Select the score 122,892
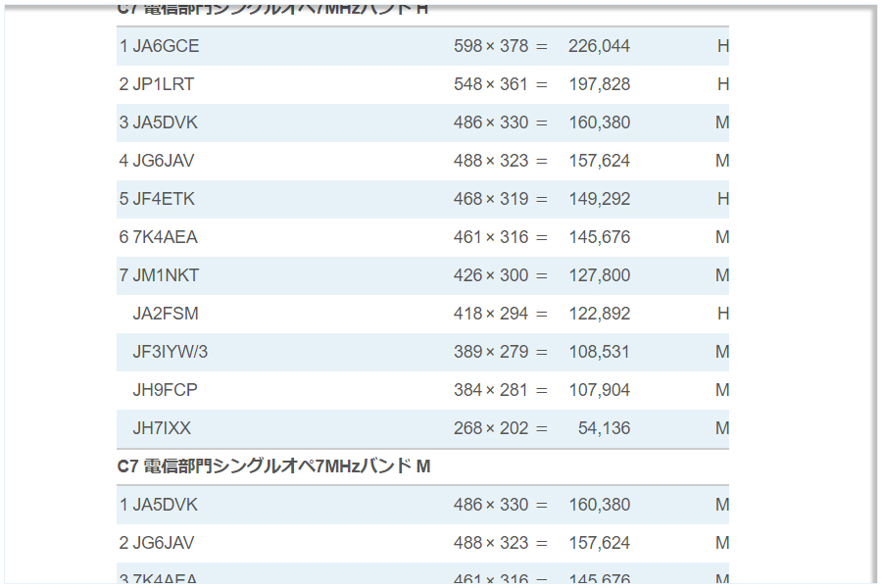The image size is (882, 588). click(x=599, y=314)
